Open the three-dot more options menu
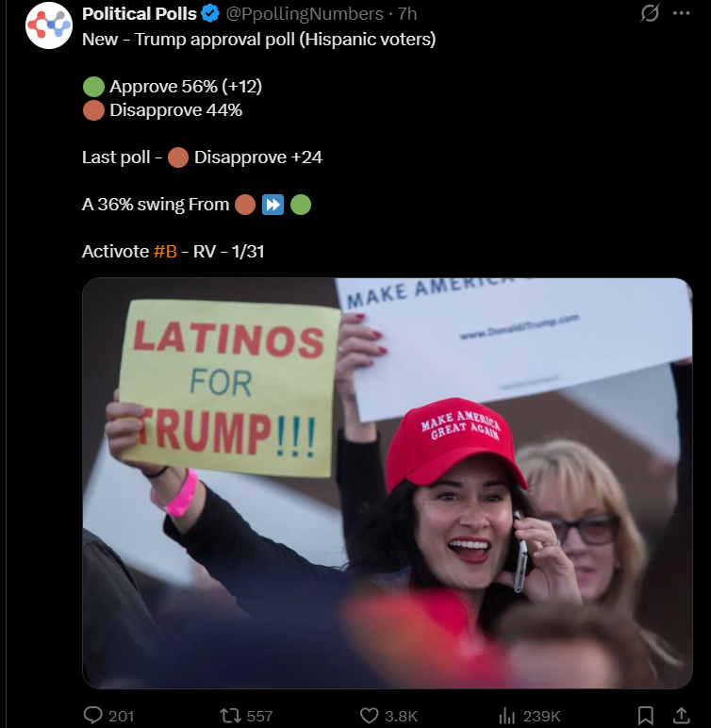The image size is (711, 728). [681, 13]
